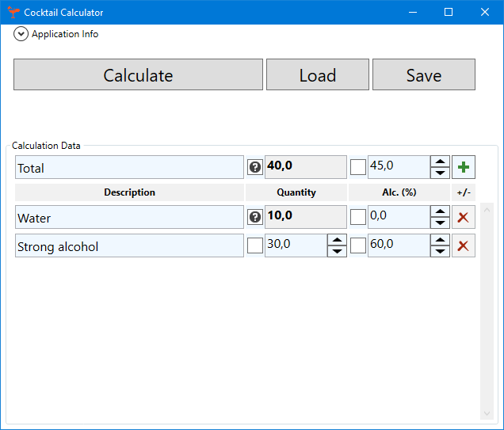Decrease Strong alcohol quantity with down arrow
Viewport: 504px width, 430px height.
pos(337,251)
